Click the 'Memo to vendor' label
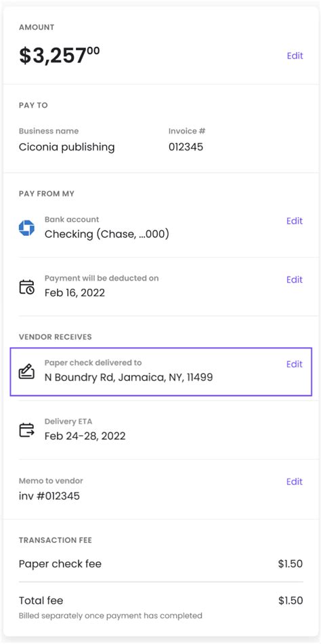Viewport: 321px width, 644px height. [x=51, y=481]
